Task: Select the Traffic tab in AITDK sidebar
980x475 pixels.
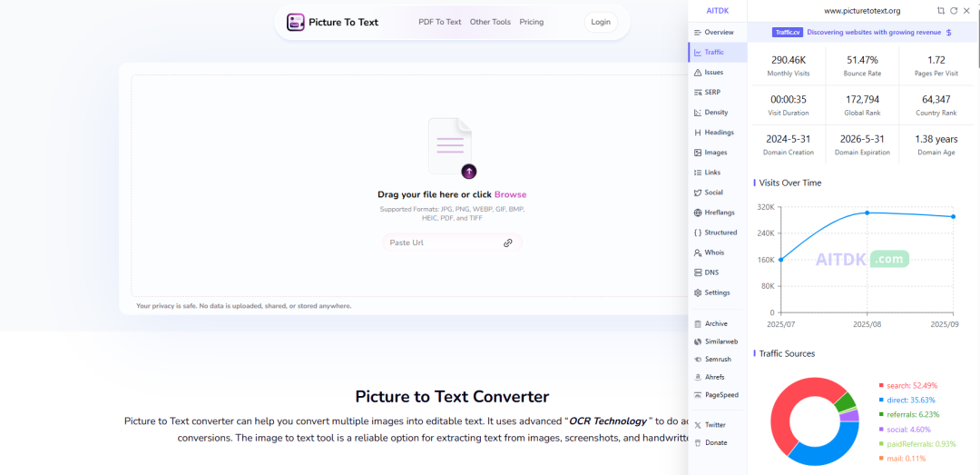Action: pos(717,52)
